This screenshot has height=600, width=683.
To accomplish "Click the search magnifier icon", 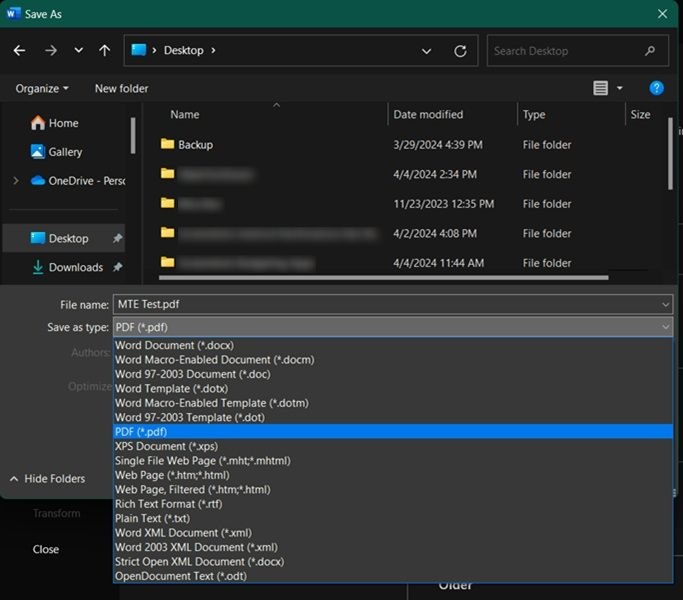I will (x=651, y=51).
